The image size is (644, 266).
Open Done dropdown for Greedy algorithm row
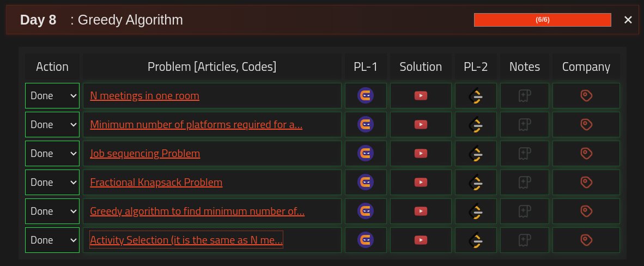click(52, 210)
